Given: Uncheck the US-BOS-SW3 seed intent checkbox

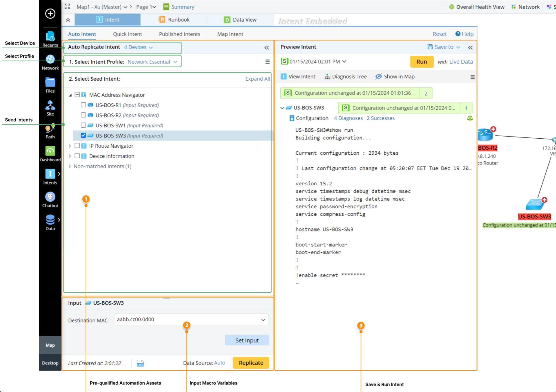Looking at the screenshot, I should (83, 135).
